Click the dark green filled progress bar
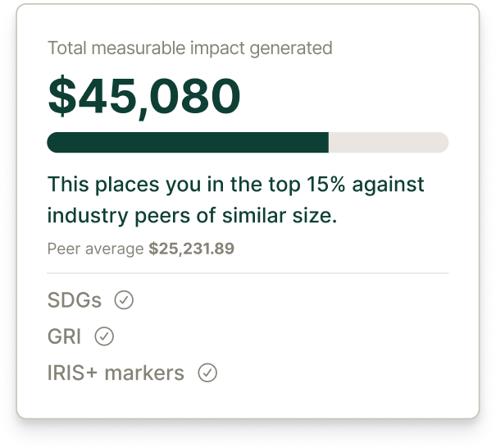This screenshot has height=448, width=496. tap(188, 142)
